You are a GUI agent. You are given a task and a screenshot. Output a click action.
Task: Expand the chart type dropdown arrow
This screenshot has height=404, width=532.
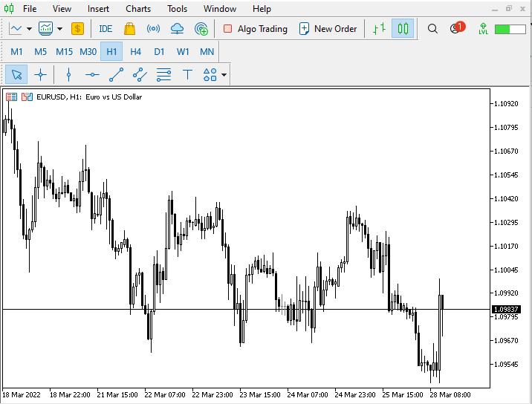[29, 29]
